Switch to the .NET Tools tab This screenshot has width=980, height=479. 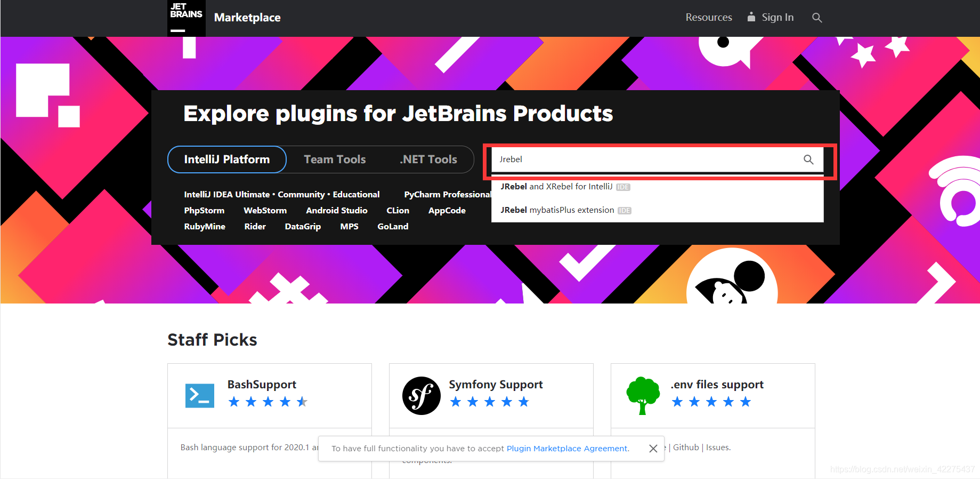[428, 159]
